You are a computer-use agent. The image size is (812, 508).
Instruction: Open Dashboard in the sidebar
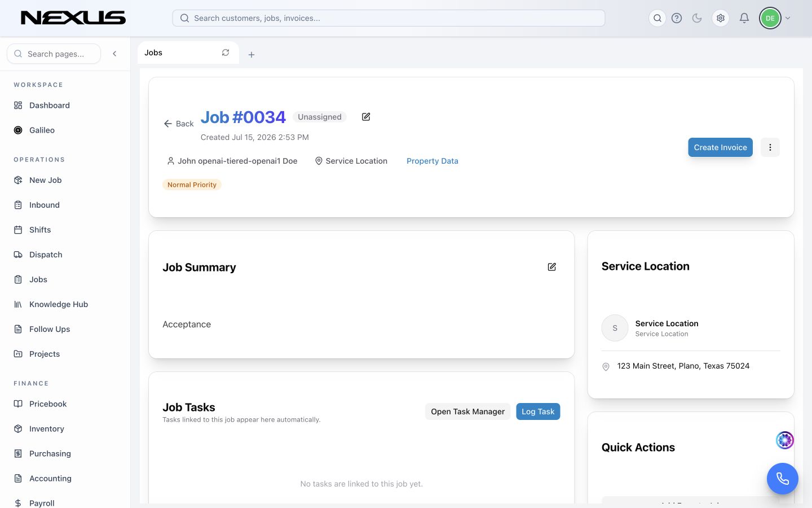[50, 106]
